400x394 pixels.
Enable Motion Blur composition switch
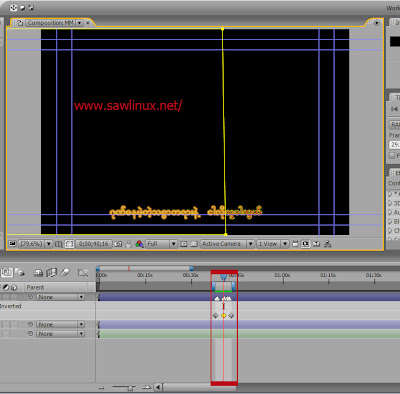[65, 272]
